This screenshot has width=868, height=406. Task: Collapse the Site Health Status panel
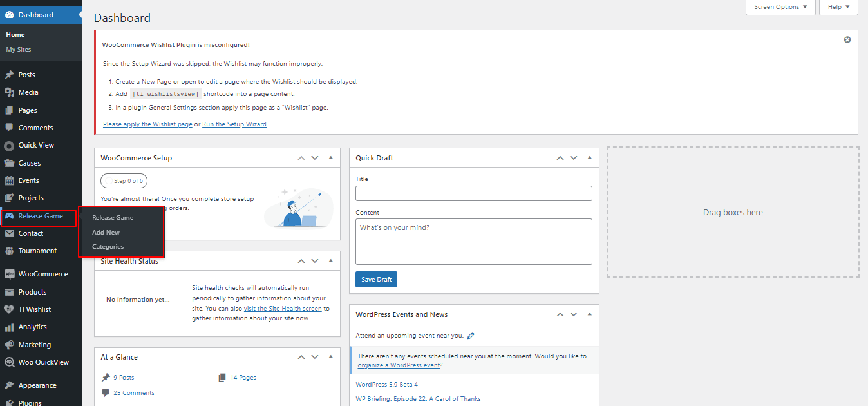coord(331,261)
